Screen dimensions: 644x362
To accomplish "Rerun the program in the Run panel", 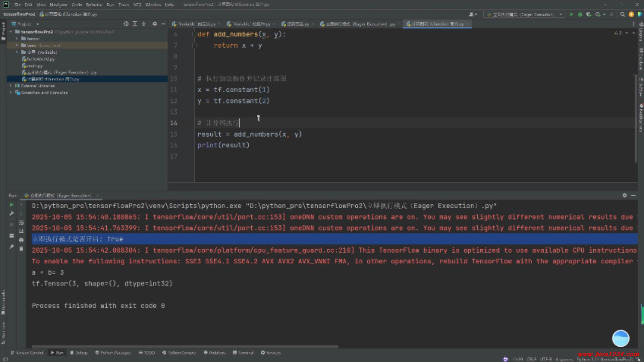I will click(x=11, y=205).
